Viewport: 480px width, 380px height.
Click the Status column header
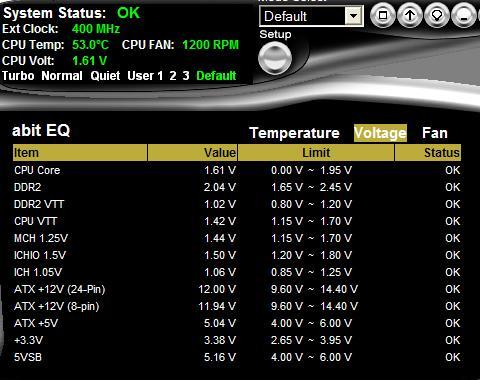click(x=428, y=153)
